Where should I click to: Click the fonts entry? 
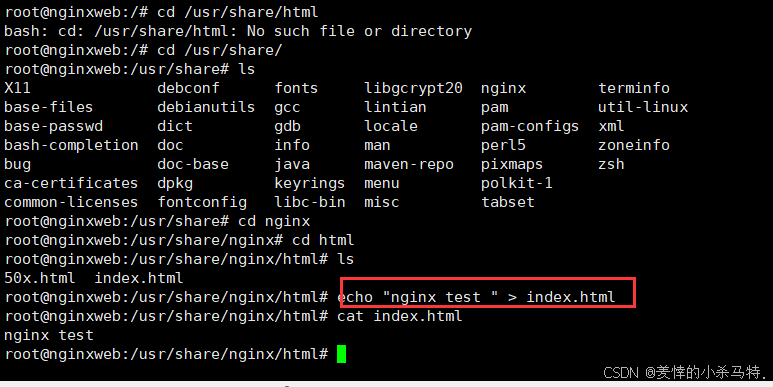click(296, 88)
